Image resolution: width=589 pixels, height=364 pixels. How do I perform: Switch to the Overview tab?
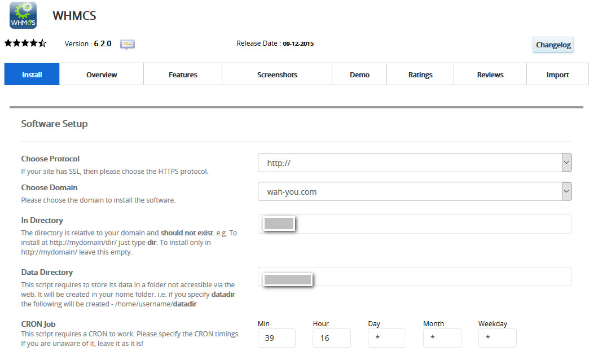pyautogui.click(x=102, y=74)
